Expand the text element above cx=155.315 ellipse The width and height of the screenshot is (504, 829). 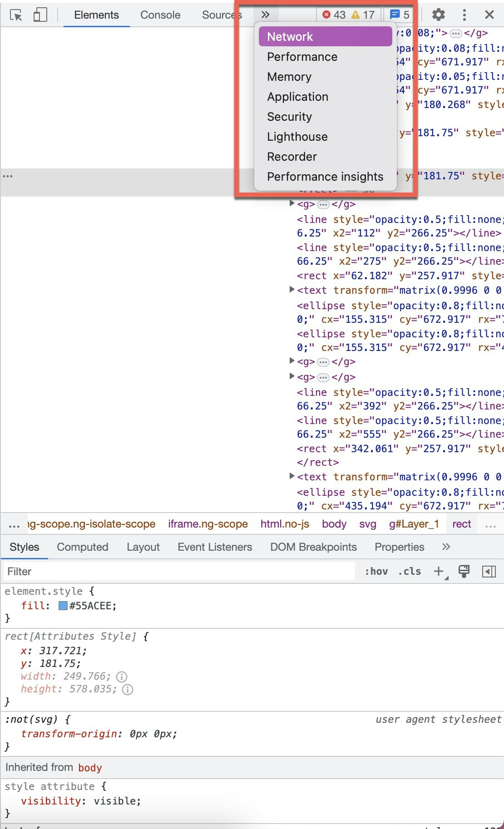tap(292, 289)
